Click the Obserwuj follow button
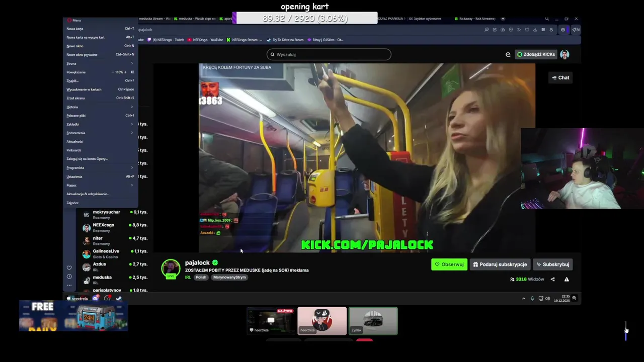 pos(449,264)
